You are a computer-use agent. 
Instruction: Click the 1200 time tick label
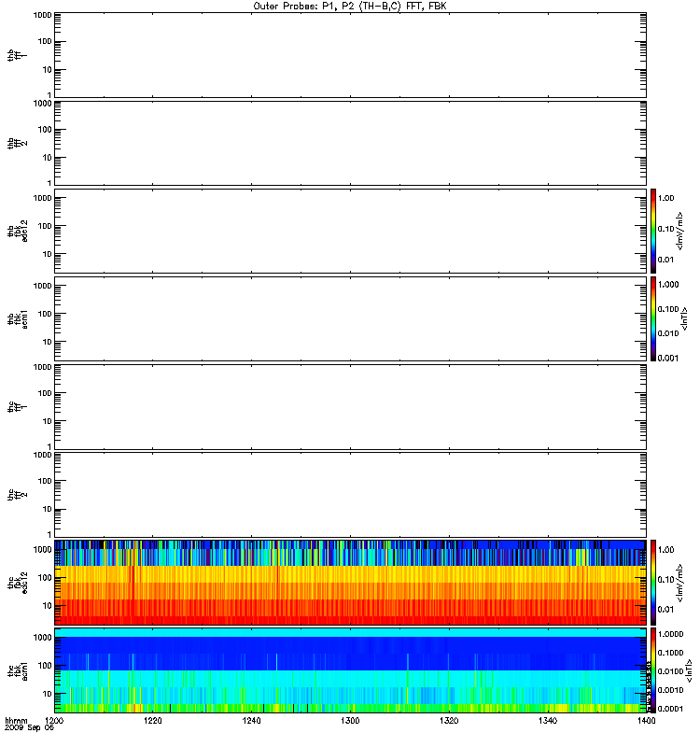[x=54, y=720]
